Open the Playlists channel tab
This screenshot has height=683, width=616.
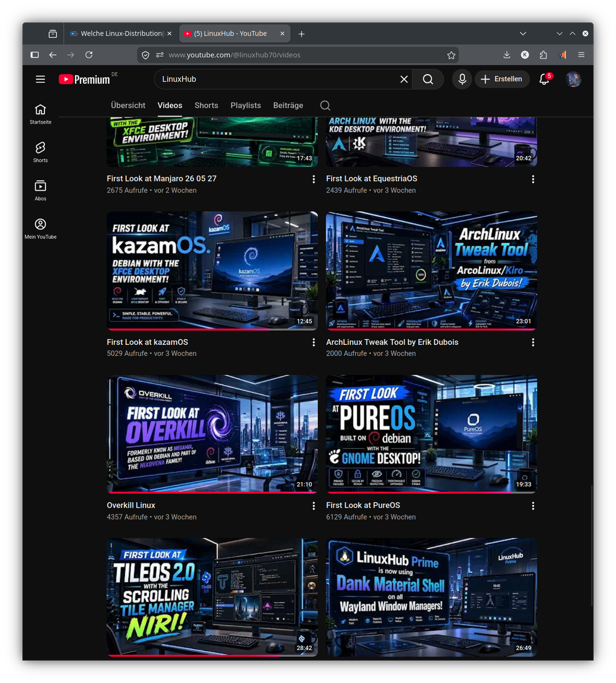pos(246,105)
